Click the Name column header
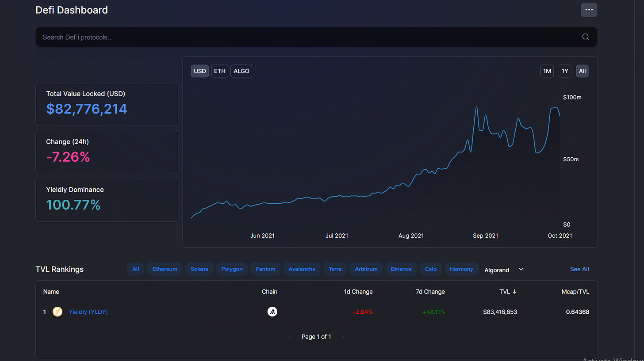644x361 pixels. coord(51,292)
